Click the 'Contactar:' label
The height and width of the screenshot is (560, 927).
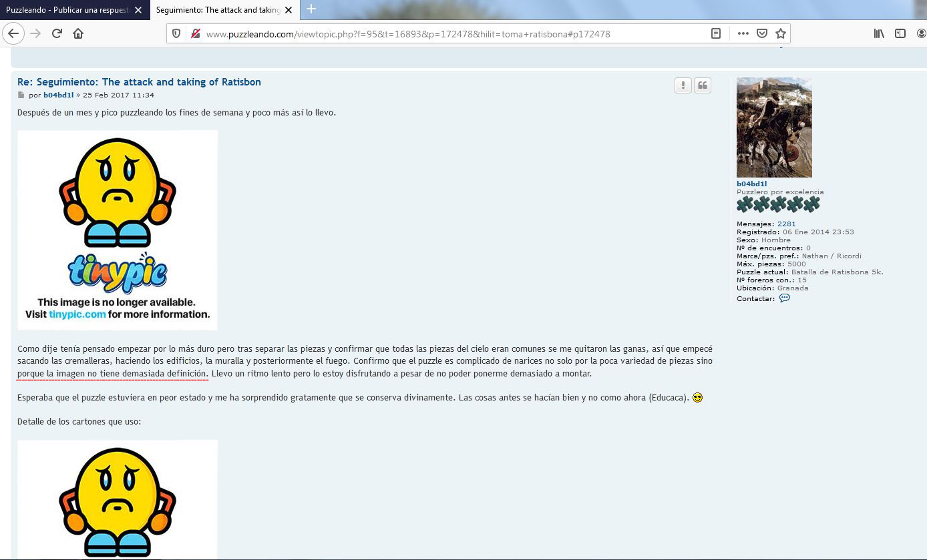(x=755, y=299)
